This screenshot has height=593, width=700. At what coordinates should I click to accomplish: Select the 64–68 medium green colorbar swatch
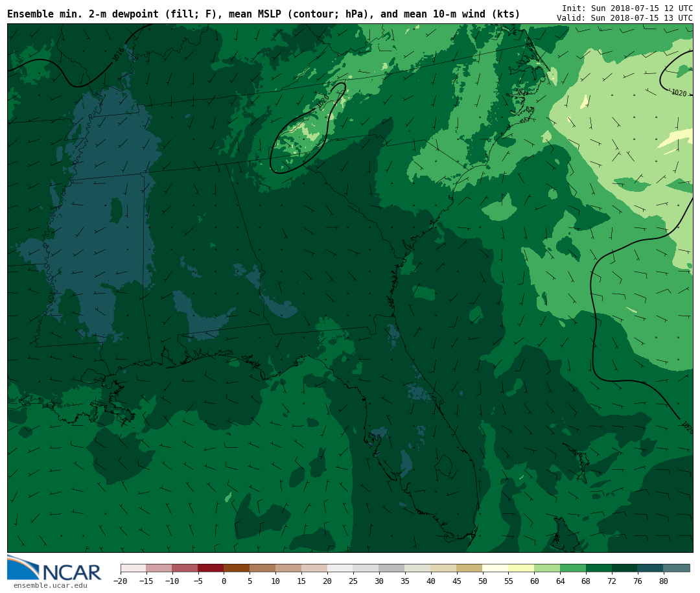tap(573, 568)
